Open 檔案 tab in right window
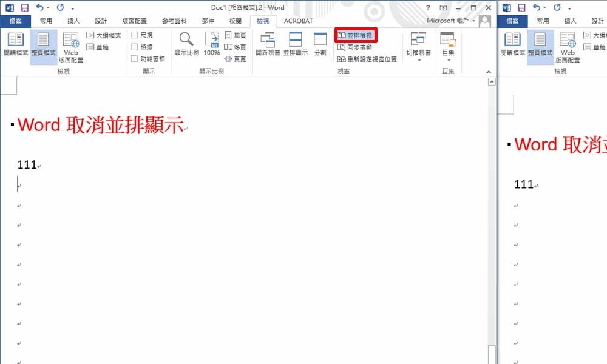Screen dimensions: 607x364 512,21
